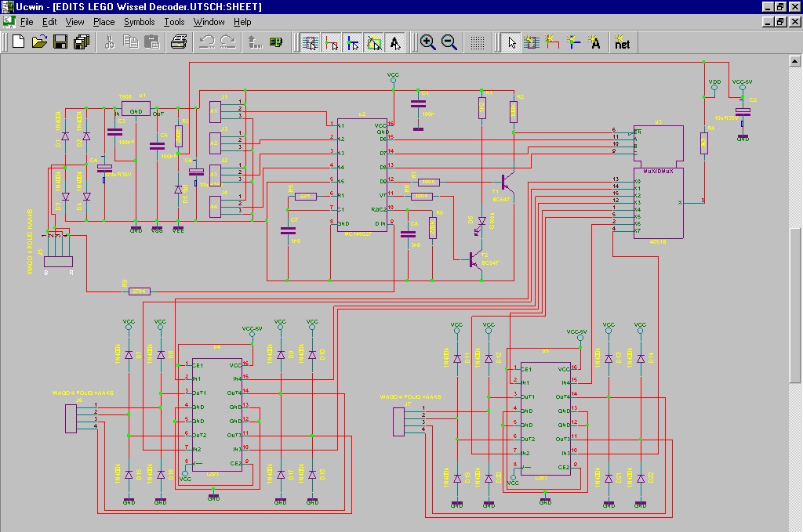Image resolution: width=803 pixels, height=532 pixels.
Task: Select the VSS ground label
Action: pos(157,230)
